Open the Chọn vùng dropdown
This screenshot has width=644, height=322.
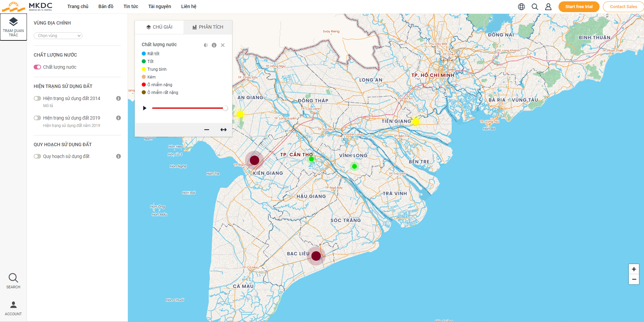58,36
